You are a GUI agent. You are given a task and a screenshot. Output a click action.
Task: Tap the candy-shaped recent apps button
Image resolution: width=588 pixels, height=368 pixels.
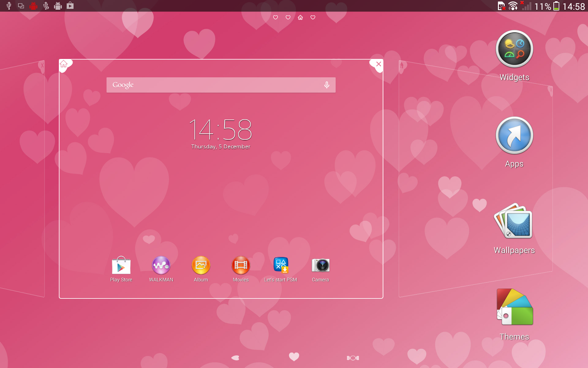click(x=353, y=358)
